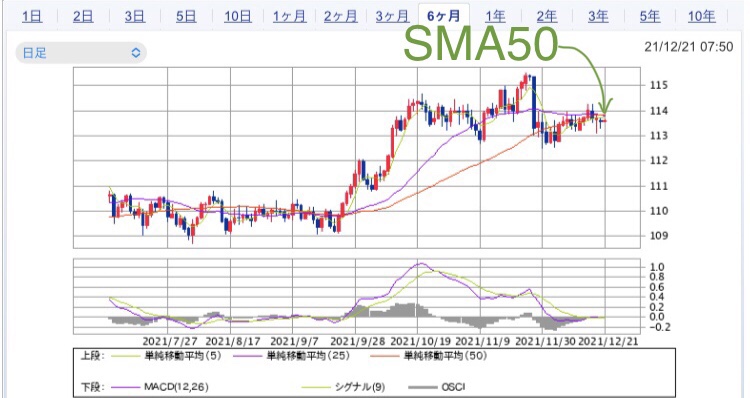Viewport: 750px width, 398px height.
Task: Open the 3日 chart period
Action: (135, 17)
